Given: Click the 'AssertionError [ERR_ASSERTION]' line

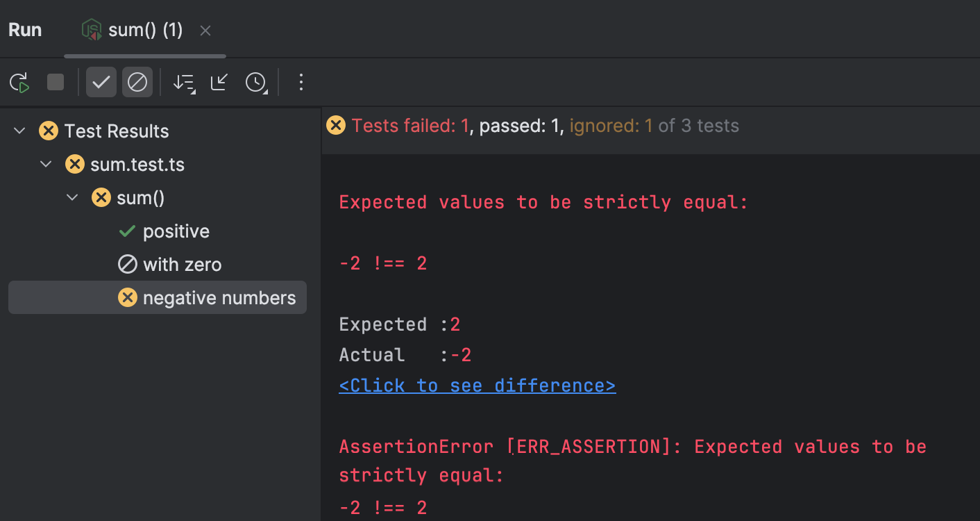Looking at the screenshot, I should (633, 447).
